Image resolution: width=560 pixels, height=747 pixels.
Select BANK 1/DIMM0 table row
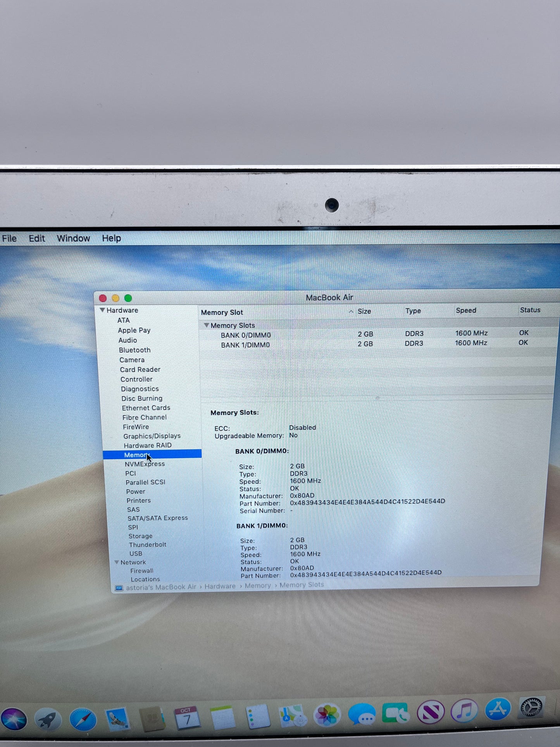378,344
